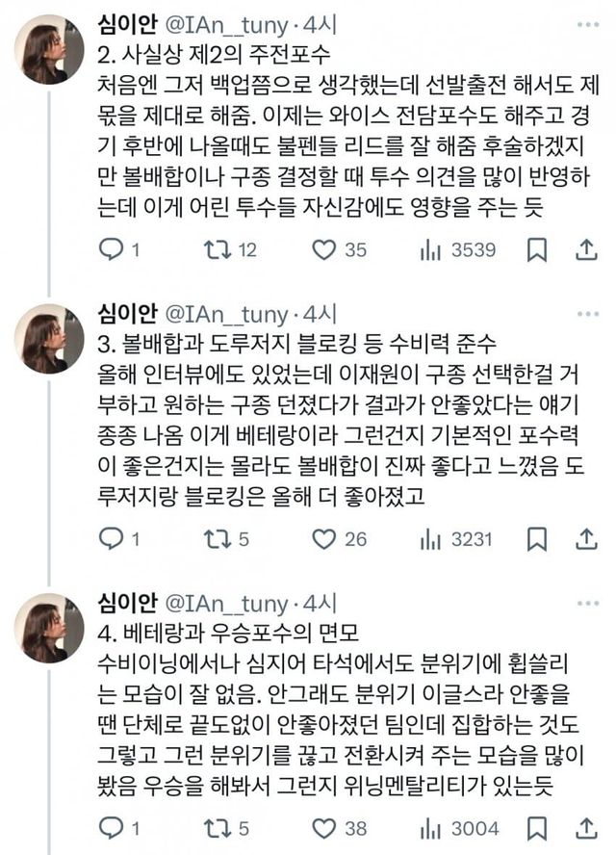The image size is (616, 855).
Task: Like the tweet with 35 likes
Action: [x=324, y=250]
